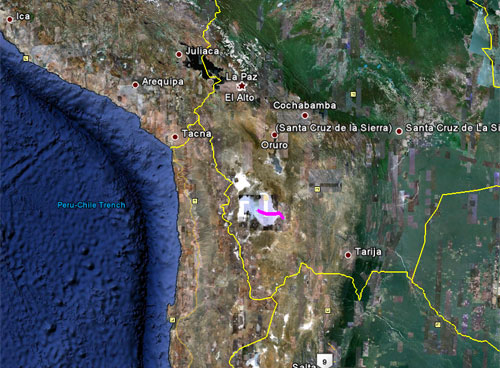Click the 'Tacna' label
Image resolution: width=500 pixels, height=368 pixels.
(197, 134)
